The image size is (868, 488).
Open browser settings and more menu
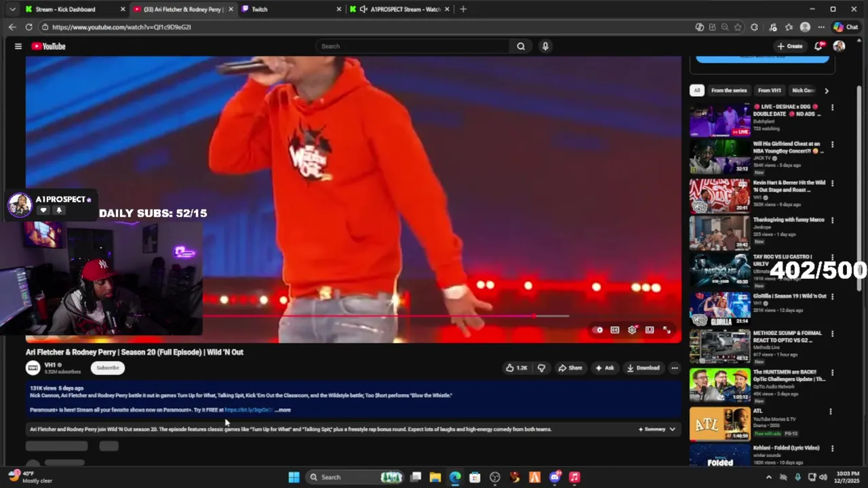click(x=821, y=27)
